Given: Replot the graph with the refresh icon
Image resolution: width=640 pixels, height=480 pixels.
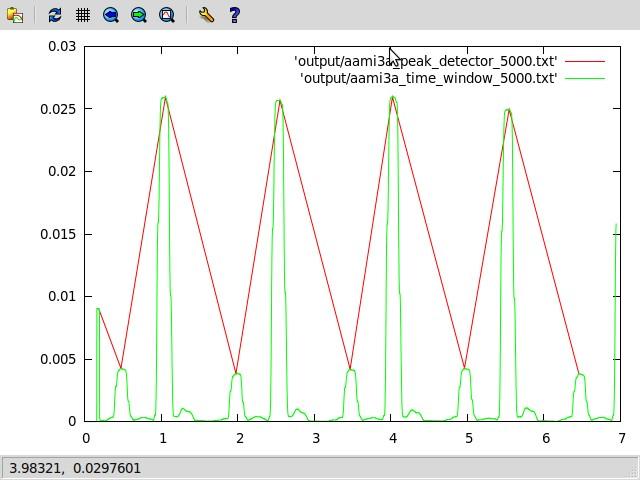Looking at the screenshot, I should (55, 15).
